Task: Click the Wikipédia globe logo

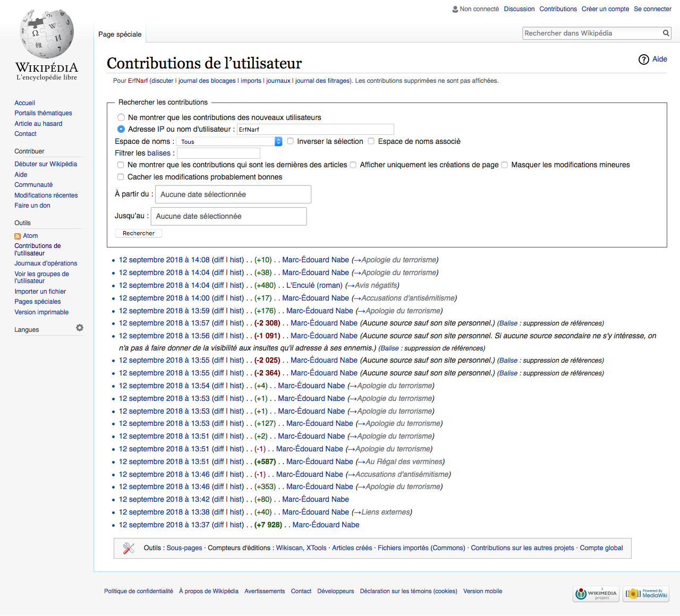Action: (x=47, y=45)
